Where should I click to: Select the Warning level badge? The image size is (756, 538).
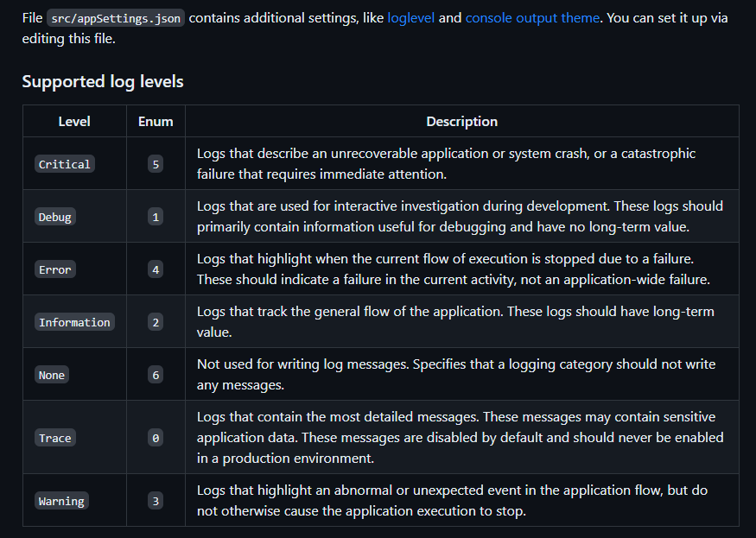click(61, 501)
